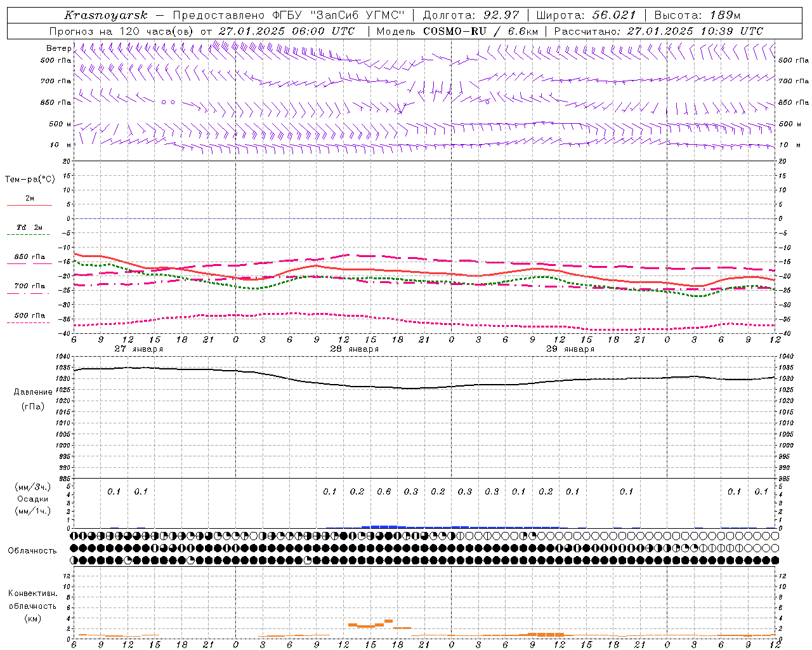Click the '(гПа)' unit label under Давление
This screenshot has width=812, height=650.
coord(33,406)
